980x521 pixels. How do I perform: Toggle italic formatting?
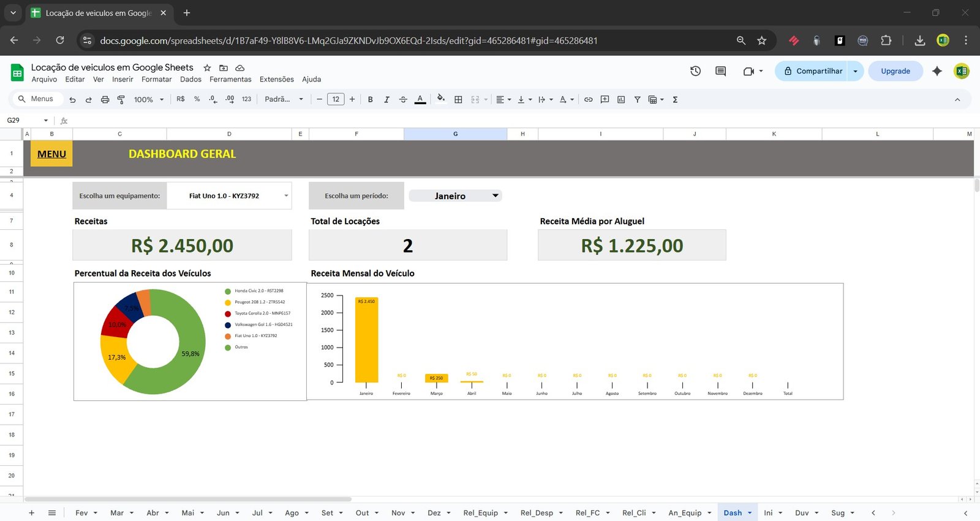click(386, 99)
